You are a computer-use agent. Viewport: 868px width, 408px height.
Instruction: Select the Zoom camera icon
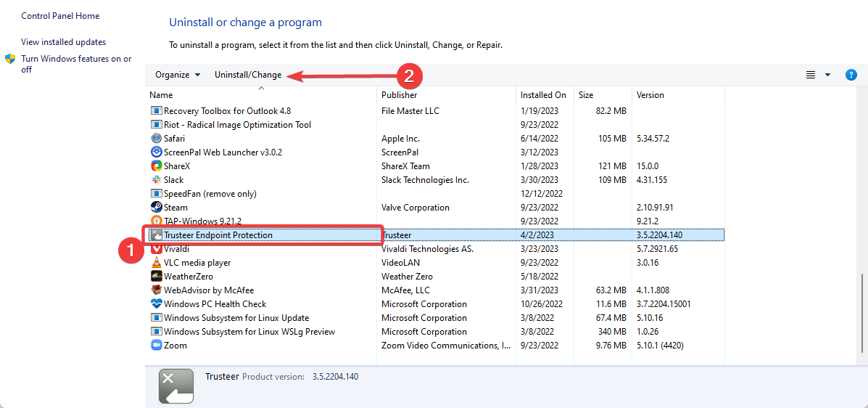[x=156, y=346]
